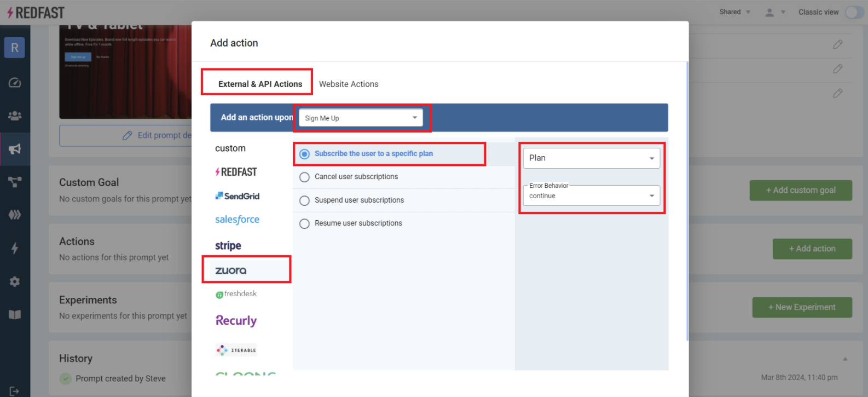This screenshot has width=868, height=397.
Task: Open the book documentation icon in sidebar
Action: (15, 314)
